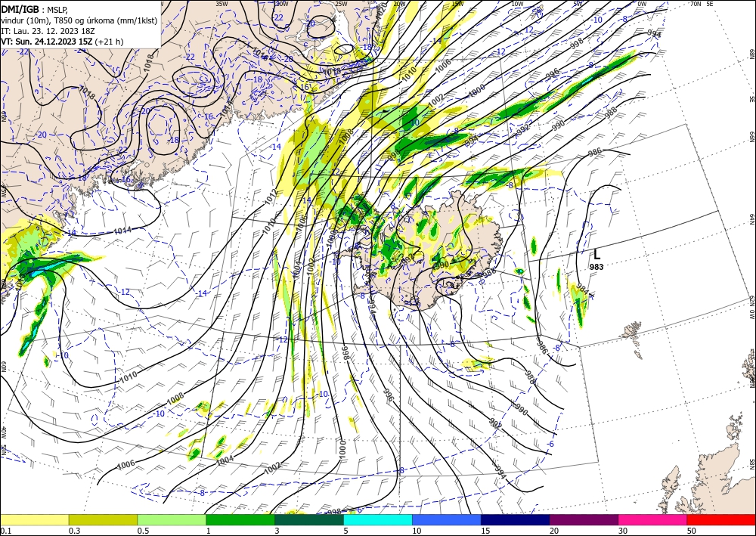Click the light green 0.5–1 legend swatch
The width and height of the screenshot is (756, 536).
tap(172, 519)
